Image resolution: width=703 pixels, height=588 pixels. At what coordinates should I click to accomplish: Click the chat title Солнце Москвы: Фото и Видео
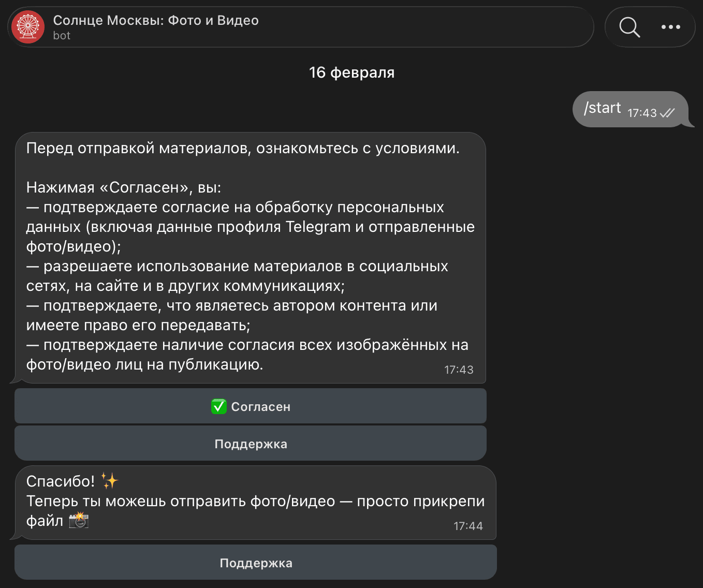156,20
